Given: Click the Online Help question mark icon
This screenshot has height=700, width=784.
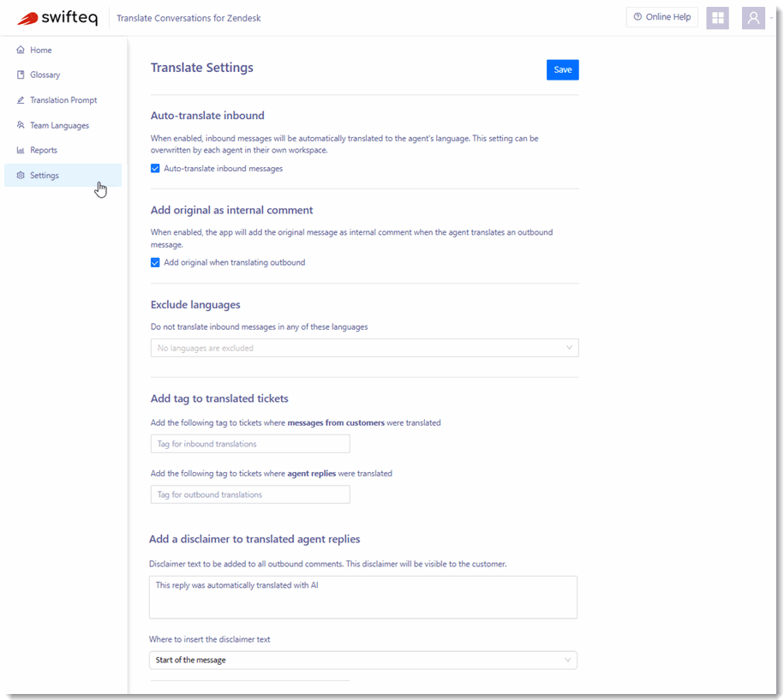Looking at the screenshot, I should 637,17.
